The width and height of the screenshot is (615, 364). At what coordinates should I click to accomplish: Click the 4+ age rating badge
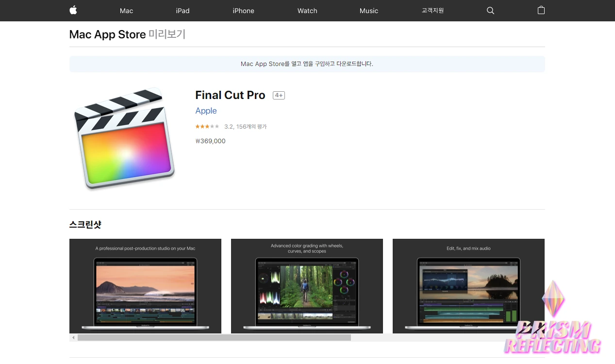[279, 95]
